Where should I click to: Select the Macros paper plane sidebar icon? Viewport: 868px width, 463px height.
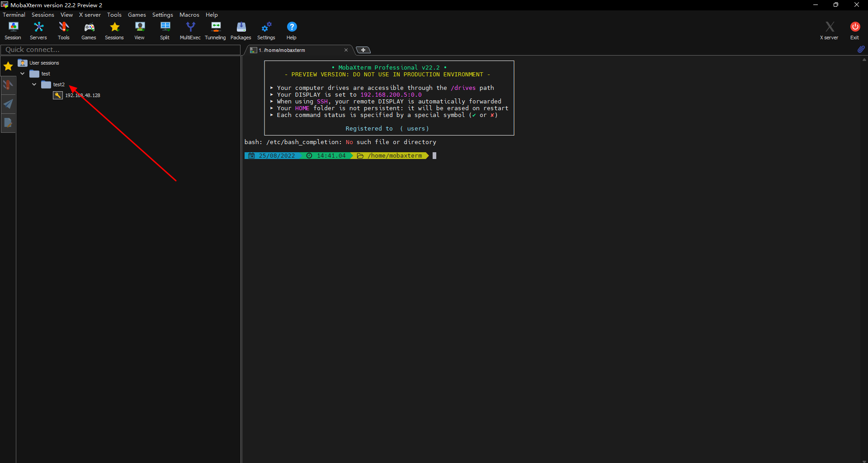pos(8,104)
